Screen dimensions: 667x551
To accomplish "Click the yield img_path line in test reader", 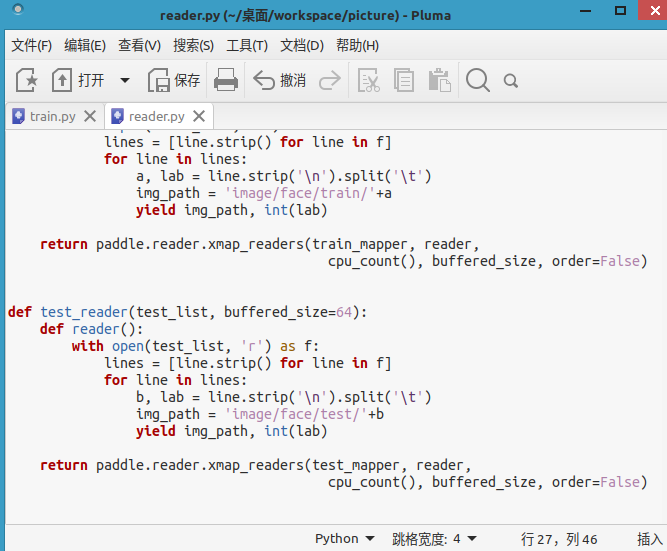I will click(232, 431).
